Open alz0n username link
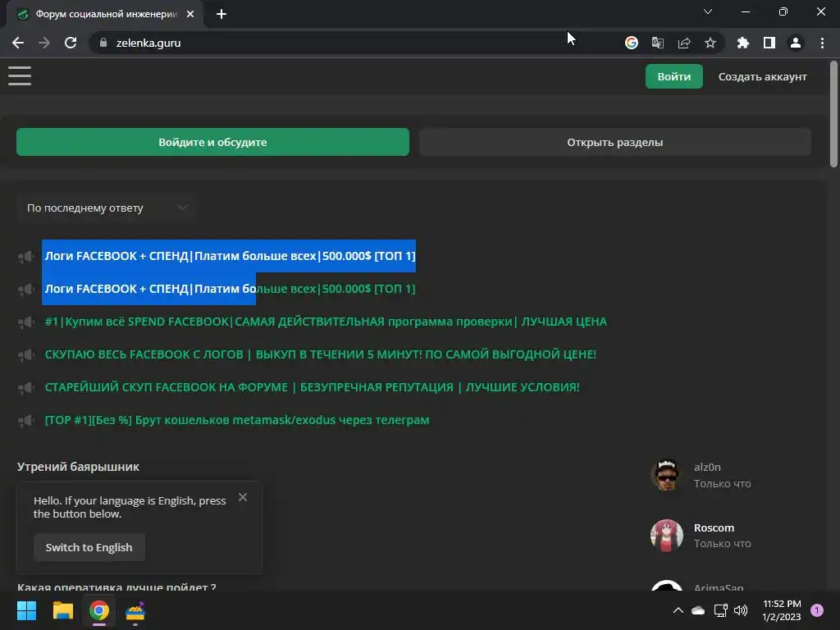The height and width of the screenshot is (630, 840). click(707, 467)
